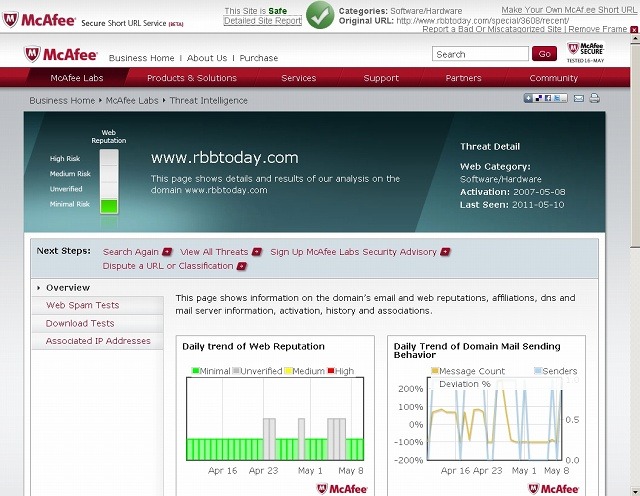Screen dimensions: 640x496
Task: Click McAfee logo under Mail Sending chart
Action: pyautogui.click(x=553, y=489)
